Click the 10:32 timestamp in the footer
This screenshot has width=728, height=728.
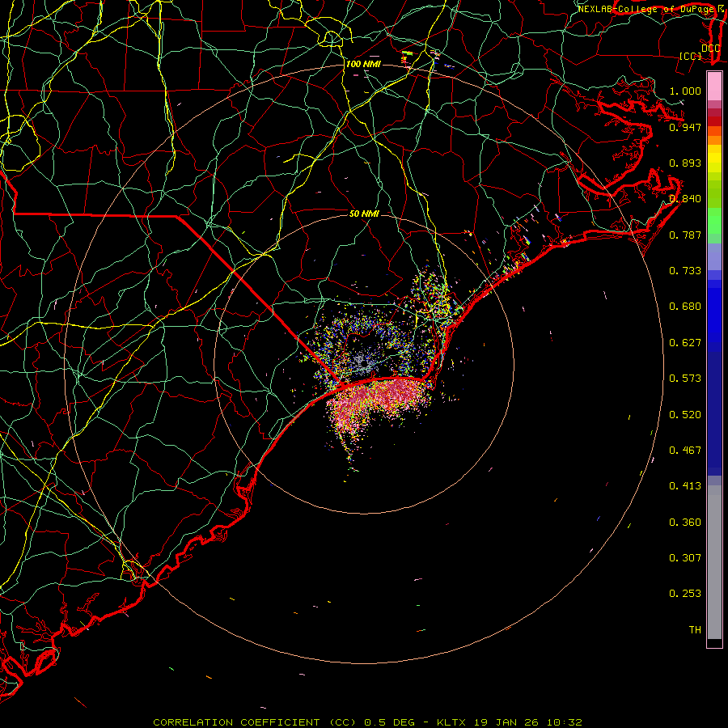(564, 722)
